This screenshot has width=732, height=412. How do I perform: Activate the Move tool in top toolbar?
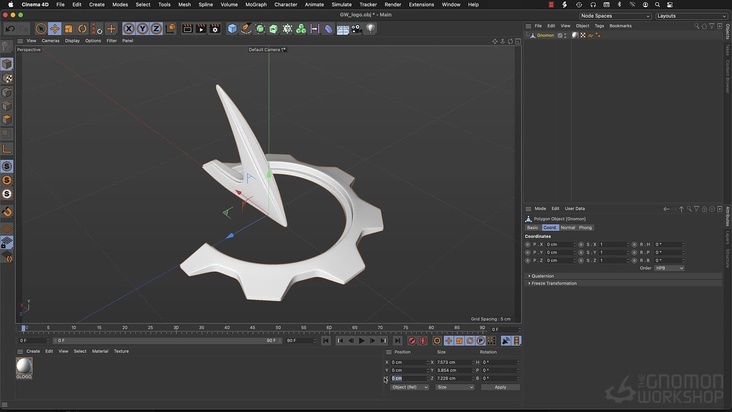pyautogui.click(x=55, y=29)
